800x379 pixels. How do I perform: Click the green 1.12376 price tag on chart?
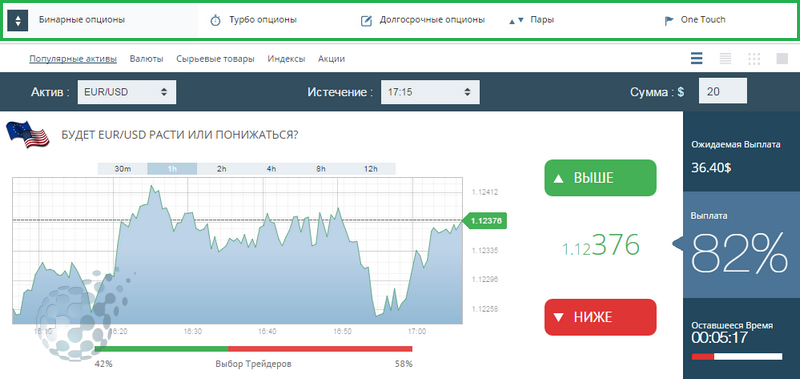click(x=485, y=221)
